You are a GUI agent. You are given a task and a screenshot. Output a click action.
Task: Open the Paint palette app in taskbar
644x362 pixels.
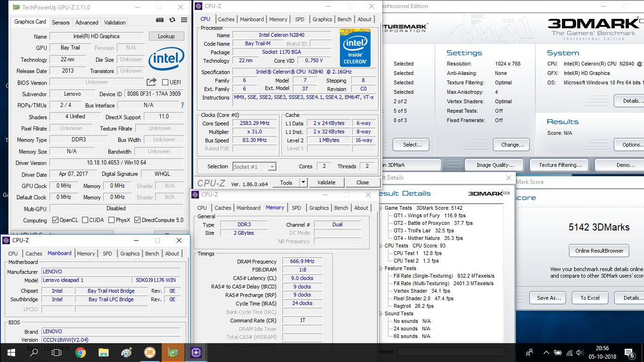126,353
